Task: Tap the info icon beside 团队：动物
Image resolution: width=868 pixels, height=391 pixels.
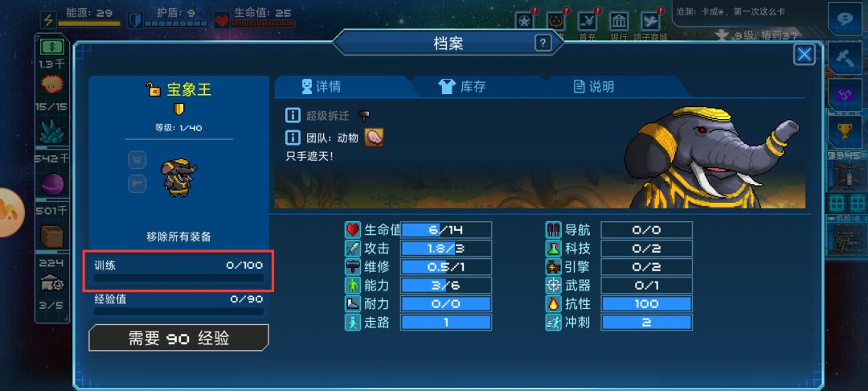Action: pyautogui.click(x=293, y=138)
